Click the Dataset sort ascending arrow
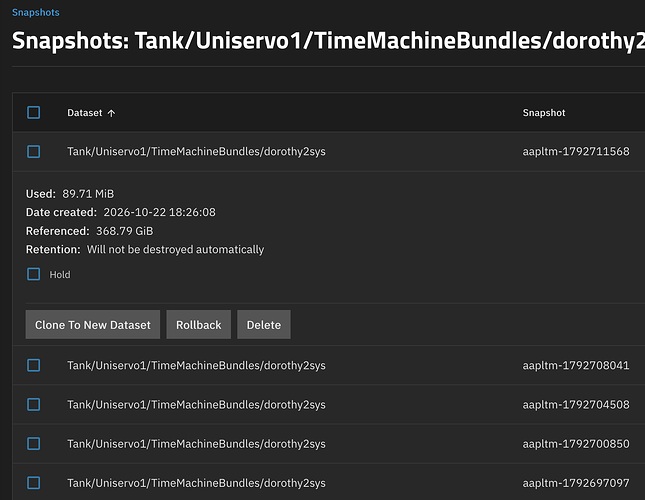 click(x=111, y=113)
